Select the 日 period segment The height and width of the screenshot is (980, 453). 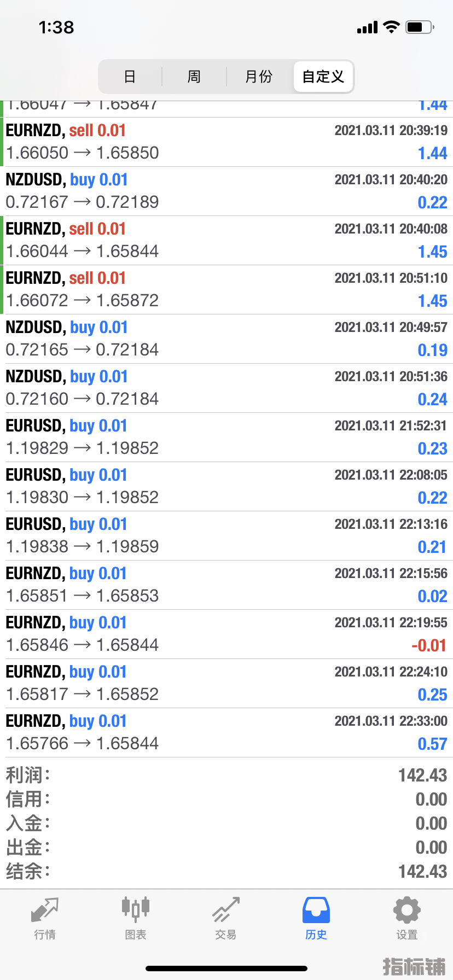pyautogui.click(x=130, y=77)
